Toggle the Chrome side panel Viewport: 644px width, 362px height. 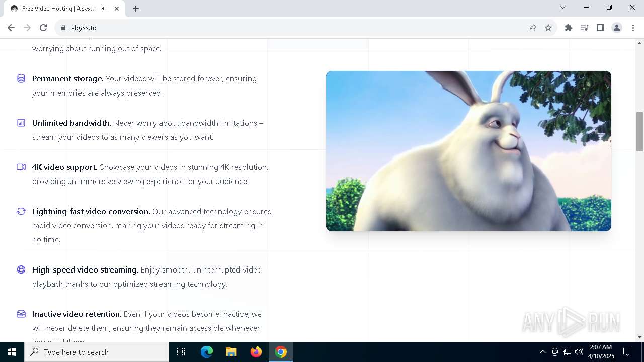[601, 28]
